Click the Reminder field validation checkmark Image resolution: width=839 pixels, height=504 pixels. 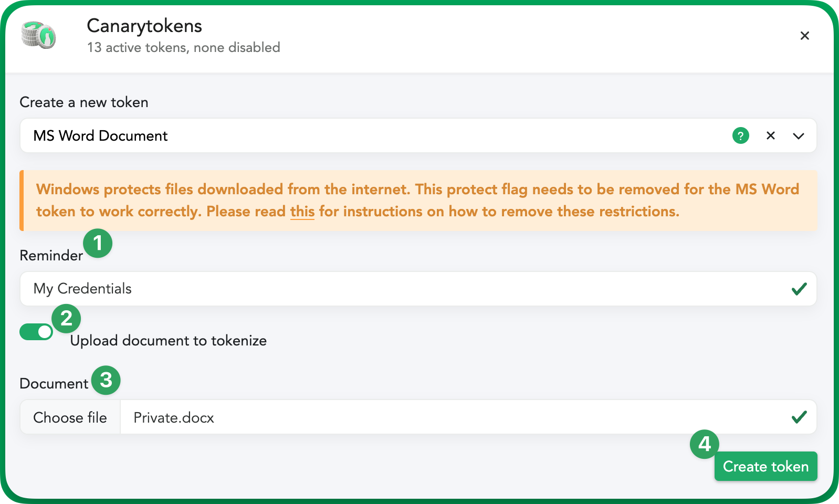799,289
